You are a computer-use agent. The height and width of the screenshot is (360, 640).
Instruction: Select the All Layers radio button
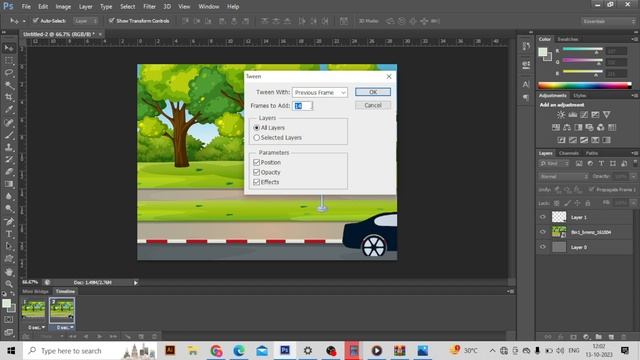[257, 128]
